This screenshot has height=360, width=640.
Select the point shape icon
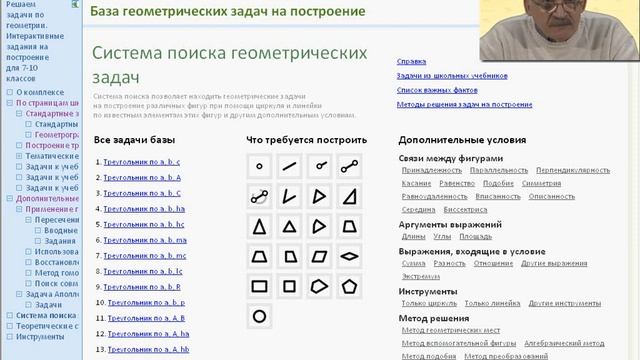259,166
